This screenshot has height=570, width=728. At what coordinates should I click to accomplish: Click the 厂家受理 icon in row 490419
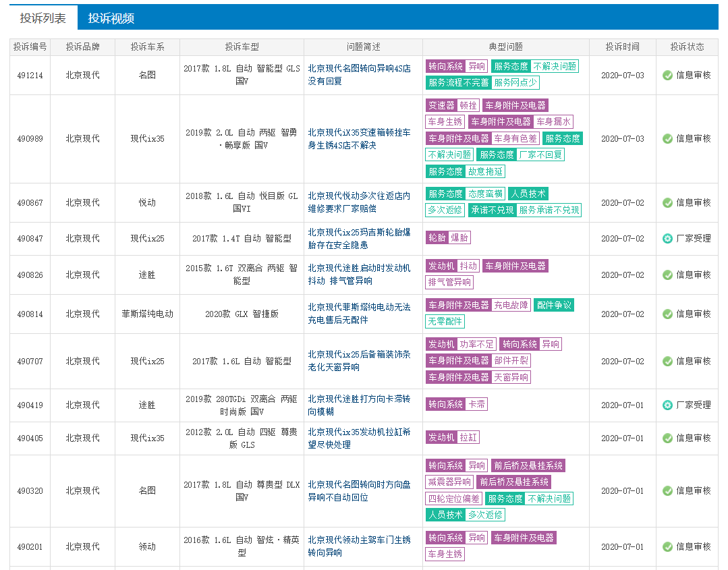pyautogui.click(x=667, y=405)
